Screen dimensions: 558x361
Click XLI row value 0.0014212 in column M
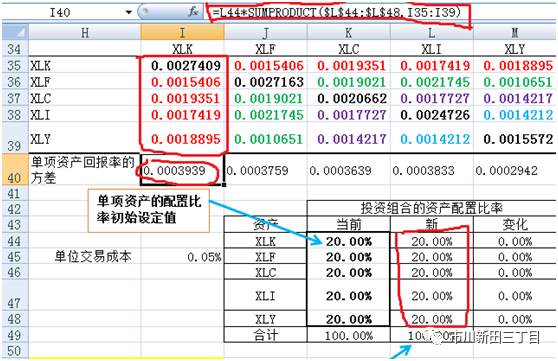click(x=515, y=115)
